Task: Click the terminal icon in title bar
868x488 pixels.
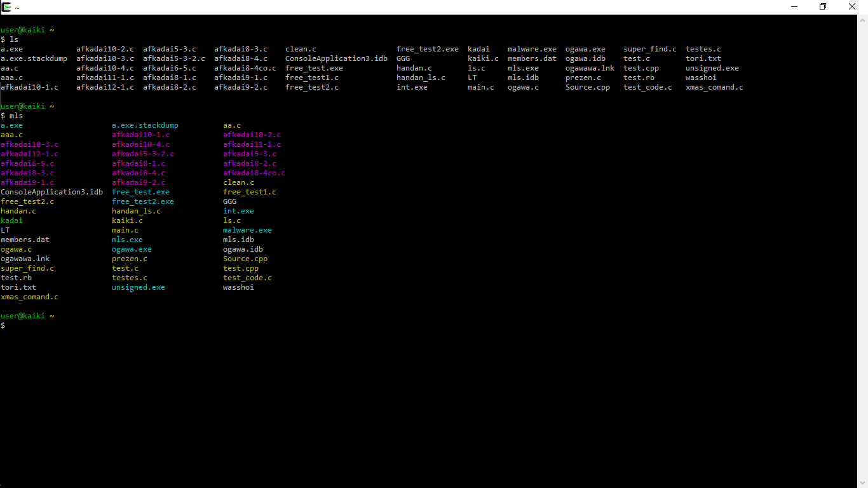Action: [x=7, y=7]
